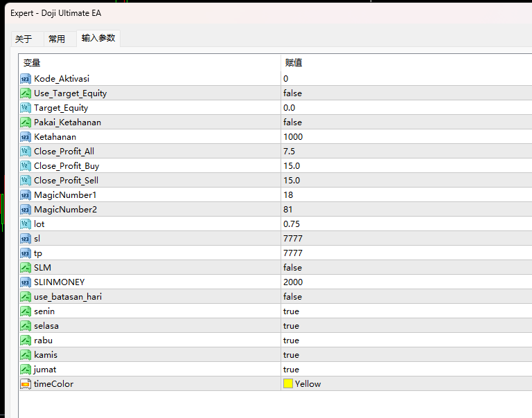Click the color-type icon beside timeColor
This screenshot has width=532, height=418.
(x=26, y=384)
